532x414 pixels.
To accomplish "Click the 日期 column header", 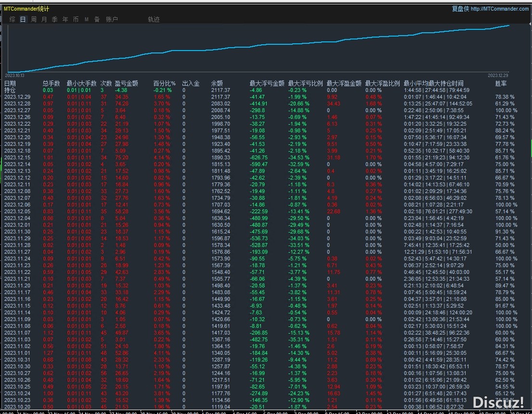I will 10,83.
